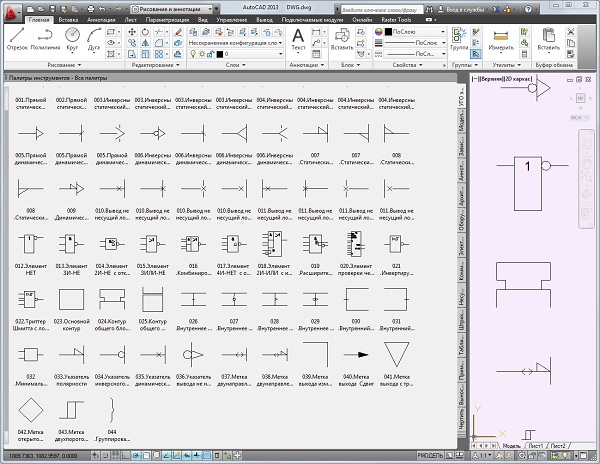The width and height of the screenshot is (600, 464).
Task: Select the Отрезок (Line) drawing tool
Action: tap(15, 37)
